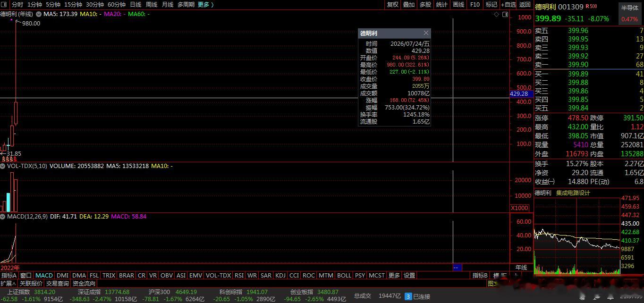Viewport: 644px width, 303px height.
Task: Select the TRIX indicator tab
Action: pos(109,276)
